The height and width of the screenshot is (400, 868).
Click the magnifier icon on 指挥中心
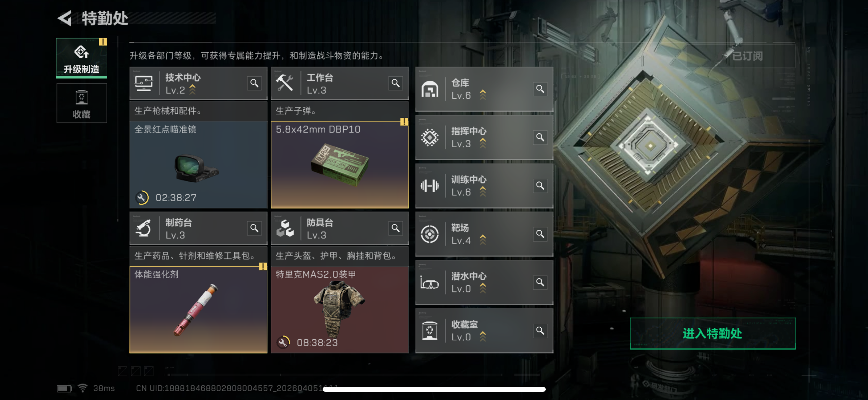540,137
